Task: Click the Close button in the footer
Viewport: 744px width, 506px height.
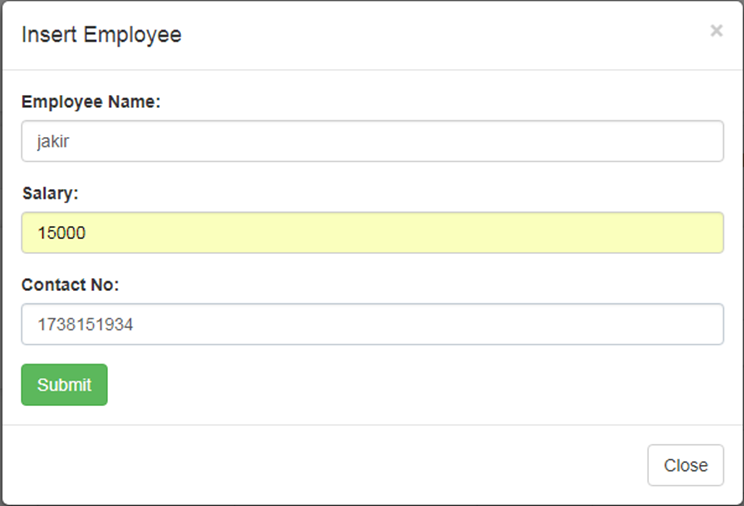Action: (x=685, y=465)
